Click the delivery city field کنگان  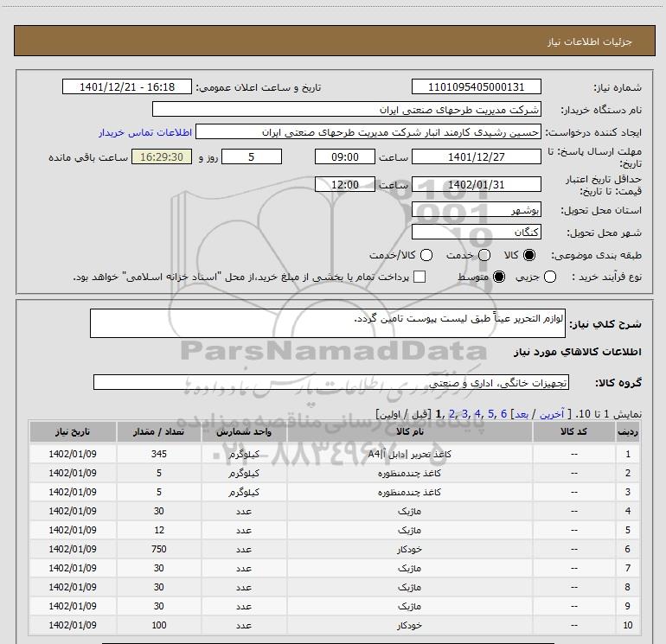click(476, 232)
